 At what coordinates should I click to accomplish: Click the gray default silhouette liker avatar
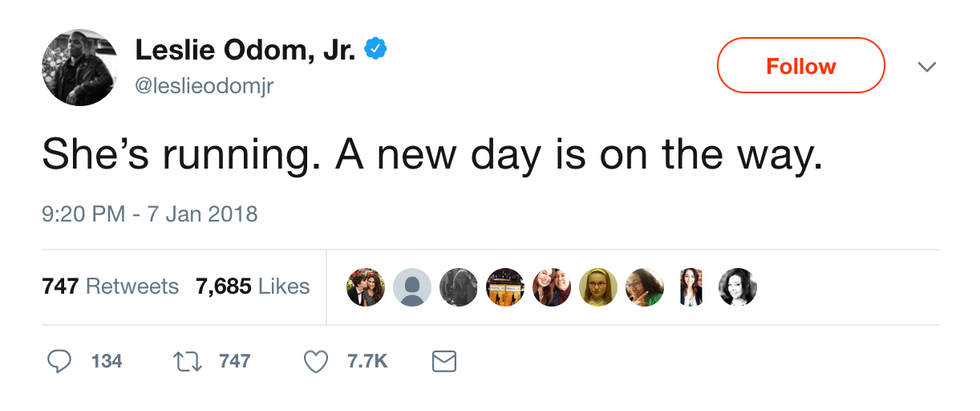[412, 287]
